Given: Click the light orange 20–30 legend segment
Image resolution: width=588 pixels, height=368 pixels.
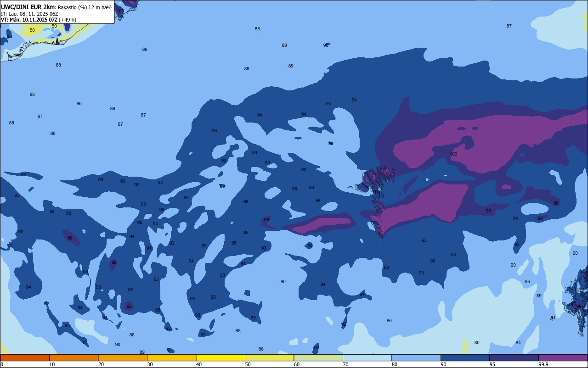Looking at the screenshot, I should (x=123, y=357).
